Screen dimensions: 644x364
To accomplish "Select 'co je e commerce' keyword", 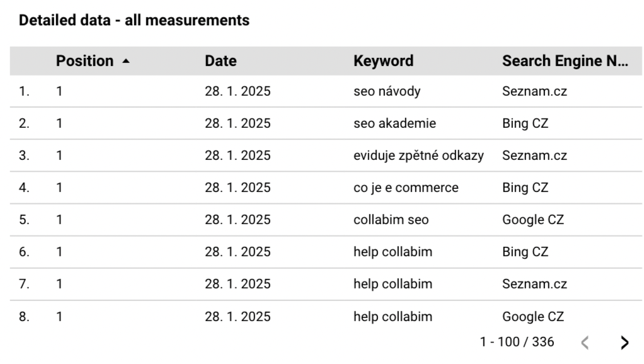I will [406, 188].
